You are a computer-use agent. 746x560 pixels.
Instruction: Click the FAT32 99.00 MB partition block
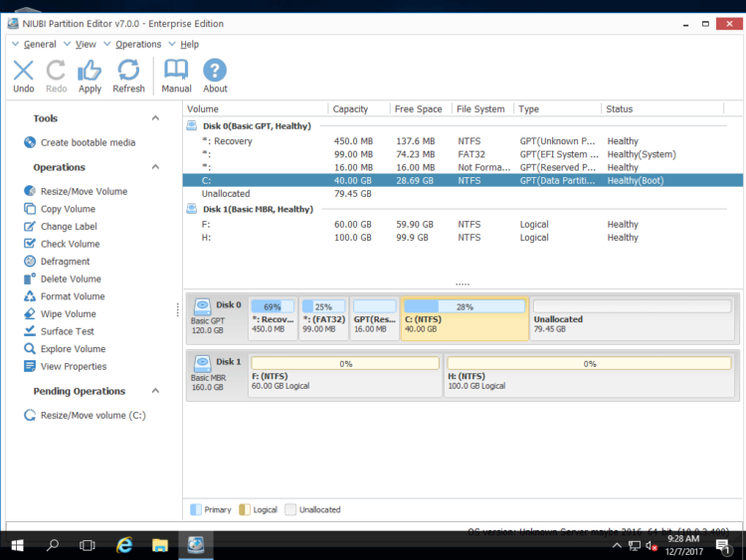[x=323, y=318]
